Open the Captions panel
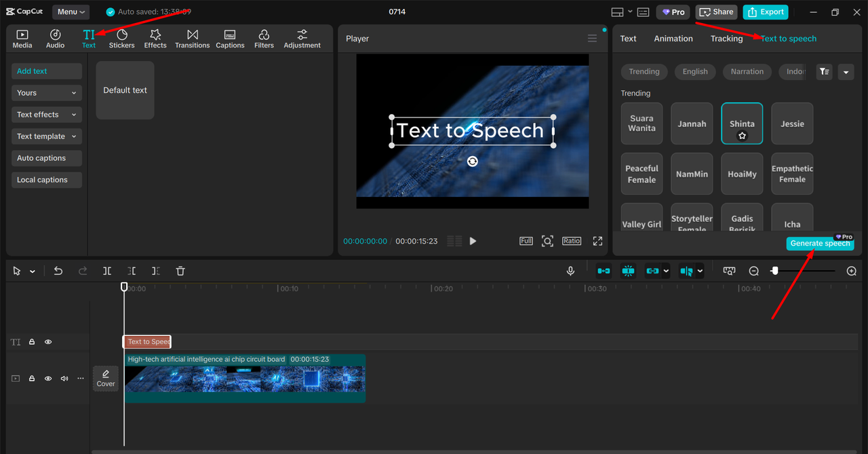 [x=230, y=39]
